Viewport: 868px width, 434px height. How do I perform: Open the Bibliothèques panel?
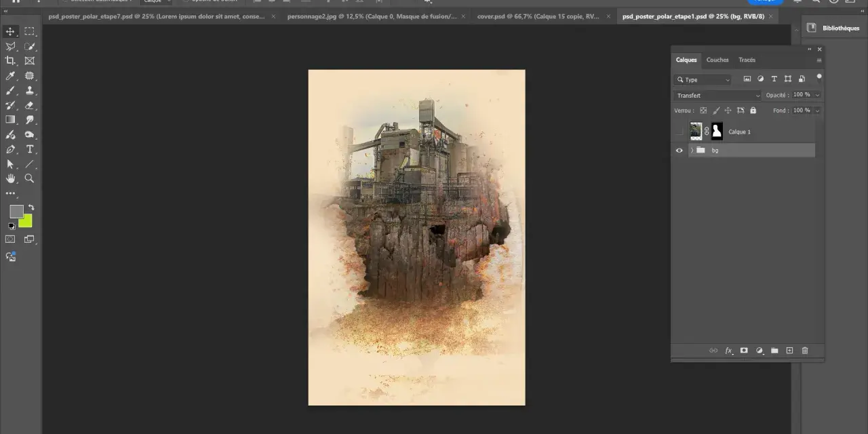(x=834, y=28)
